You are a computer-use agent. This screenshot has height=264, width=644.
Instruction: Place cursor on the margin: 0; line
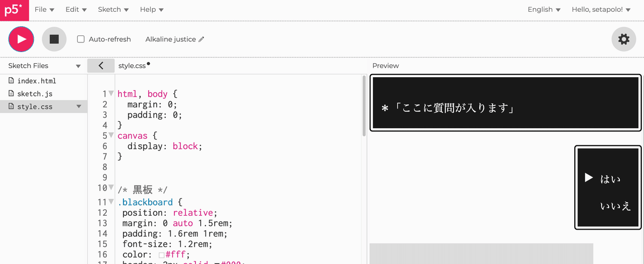(152, 104)
